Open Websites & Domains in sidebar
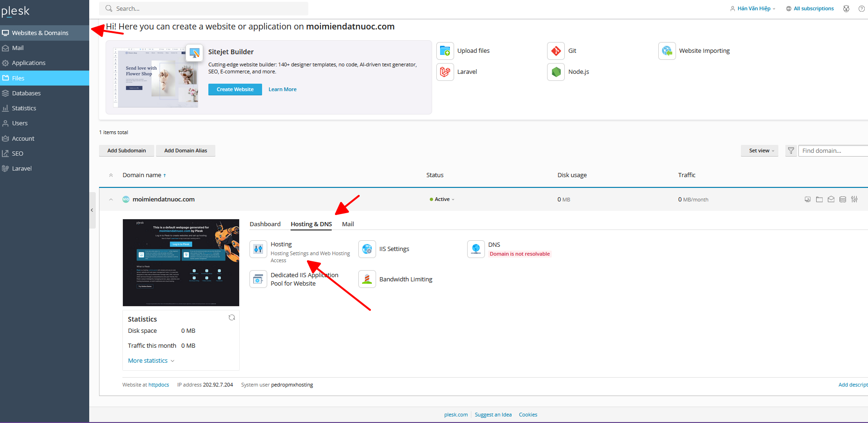868x423 pixels. point(44,33)
